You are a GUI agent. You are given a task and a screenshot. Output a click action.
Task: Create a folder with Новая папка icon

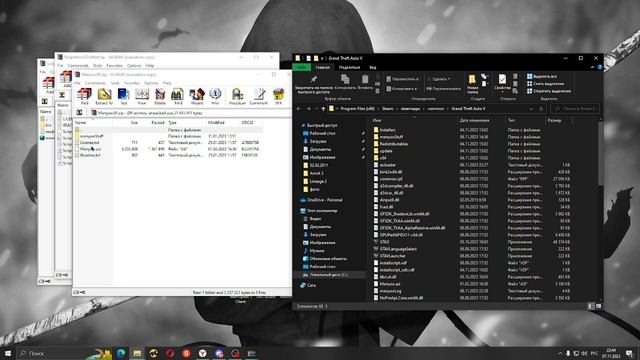pos(472,84)
